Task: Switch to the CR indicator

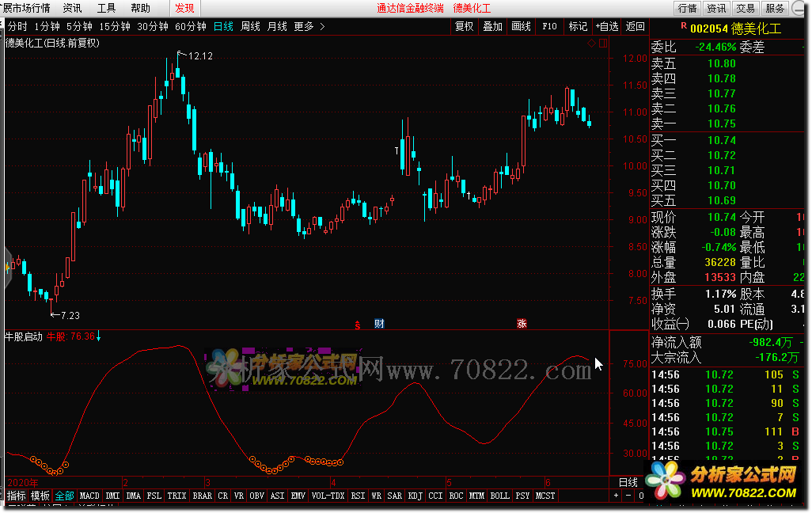Action: click(x=222, y=496)
